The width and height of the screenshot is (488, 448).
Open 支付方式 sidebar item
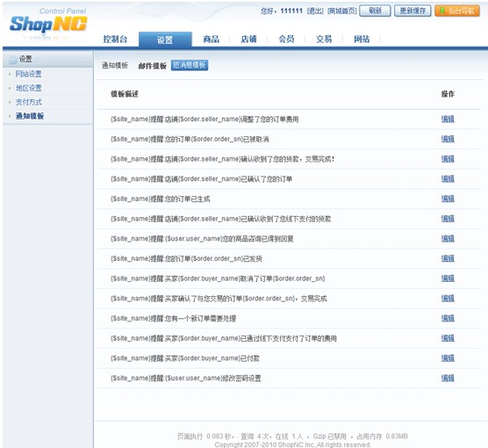pyautogui.click(x=29, y=102)
